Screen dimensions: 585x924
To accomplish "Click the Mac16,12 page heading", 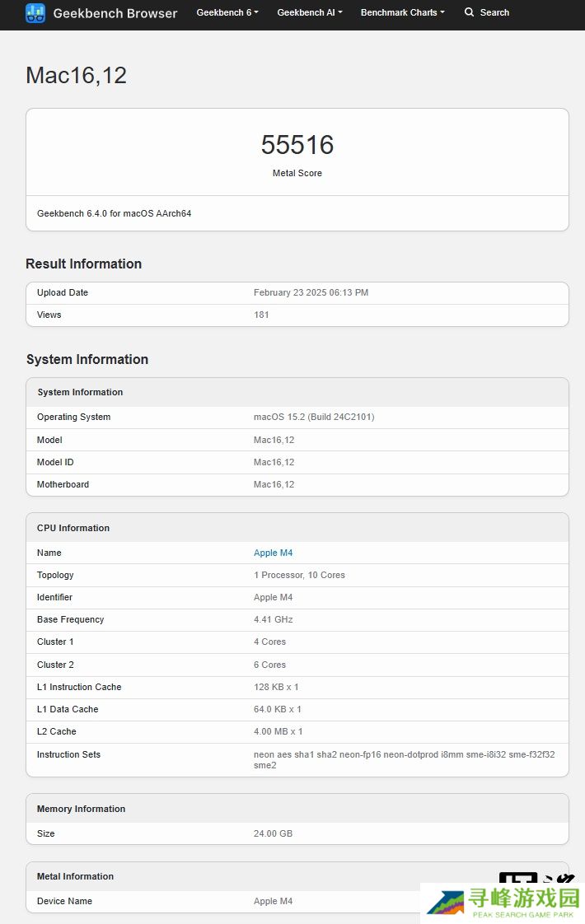I will point(76,76).
